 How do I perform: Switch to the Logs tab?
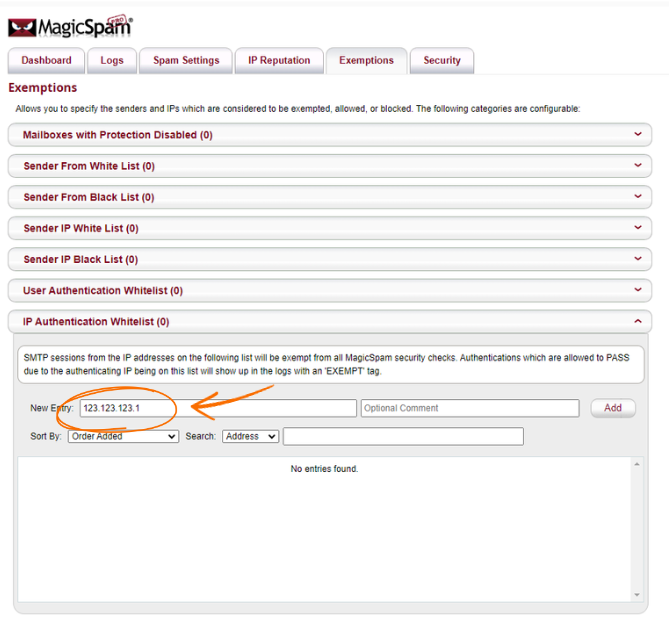coord(112,61)
